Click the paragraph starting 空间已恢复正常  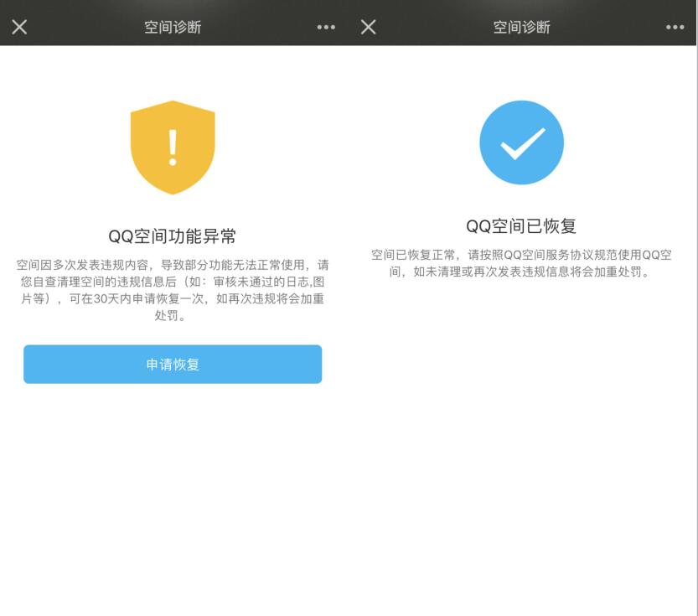click(521, 263)
